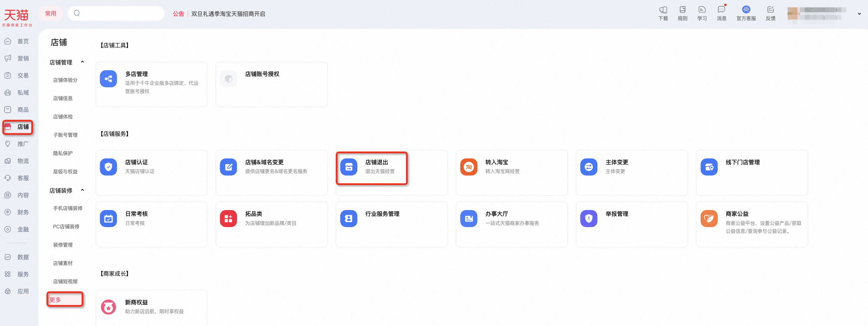Open 财务 in the sidebar

point(17,212)
